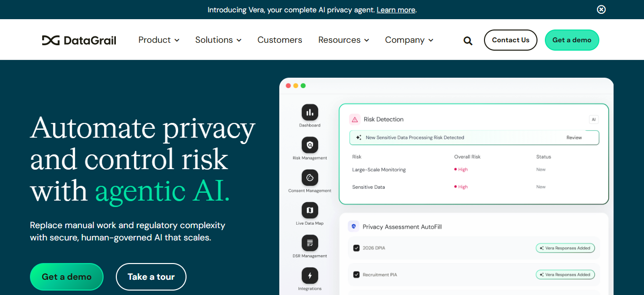Open the Customers page
The image size is (644, 295).
(x=280, y=40)
